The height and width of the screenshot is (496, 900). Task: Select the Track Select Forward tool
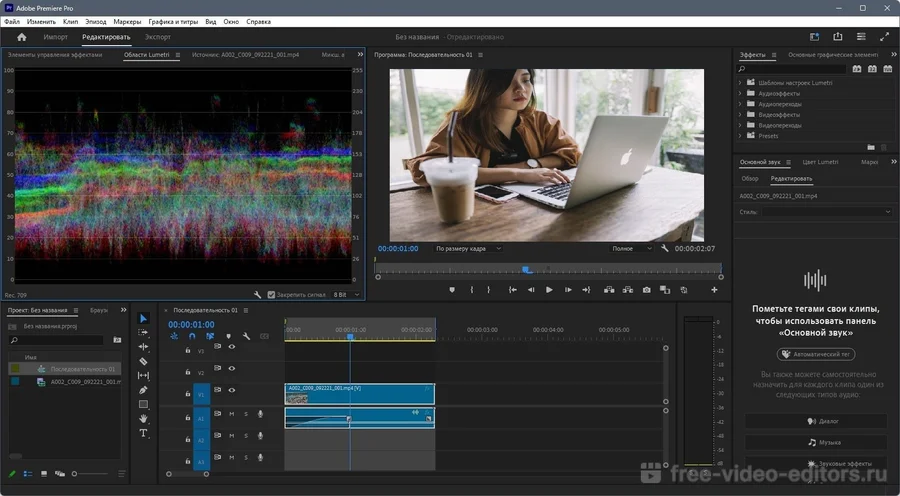pos(143,332)
